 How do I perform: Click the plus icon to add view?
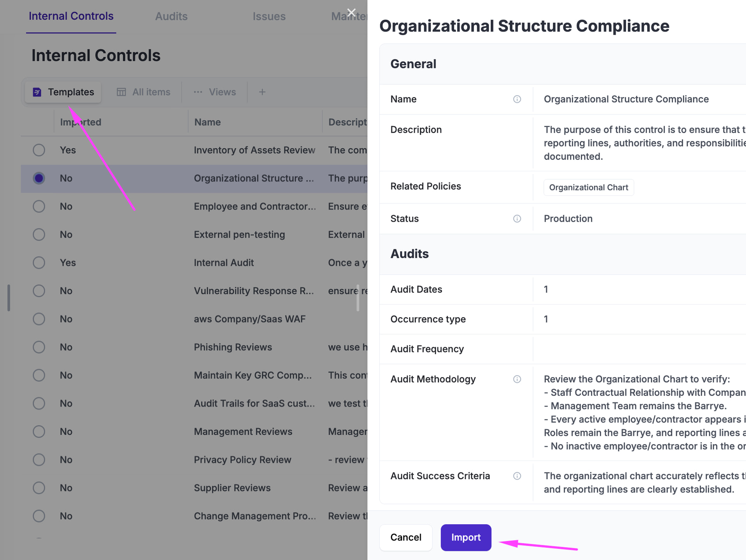[262, 92]
